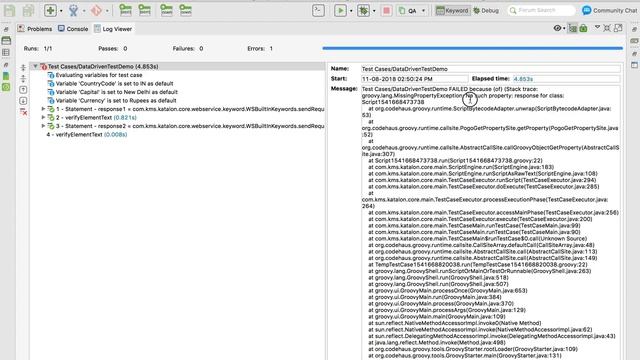The width and height of the screenshot is (640, 360).
Task: Click the Start time field
Action: pyautogui.click(x=414, y=79)
